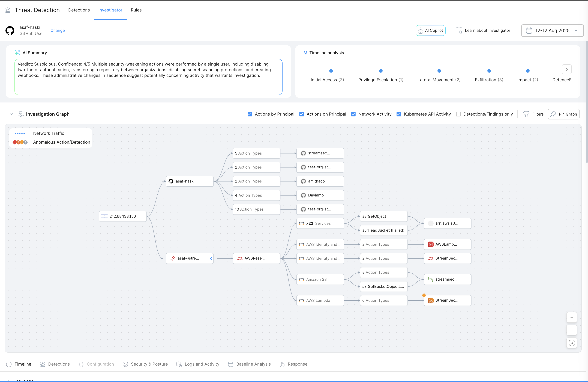588x382 pixels.
Task: Open AI Copilot
Action: [x=430, y=30]
